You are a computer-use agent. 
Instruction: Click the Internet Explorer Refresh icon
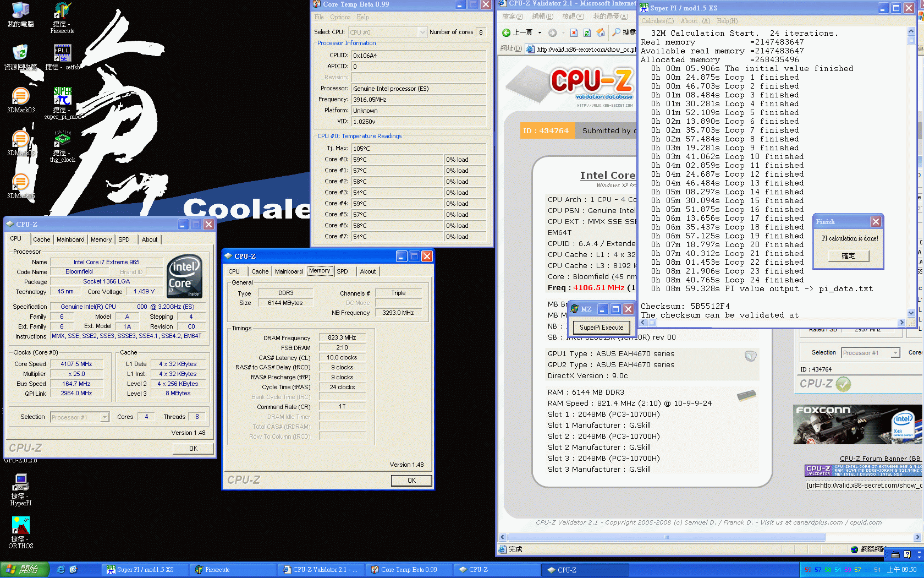(587, 32)
